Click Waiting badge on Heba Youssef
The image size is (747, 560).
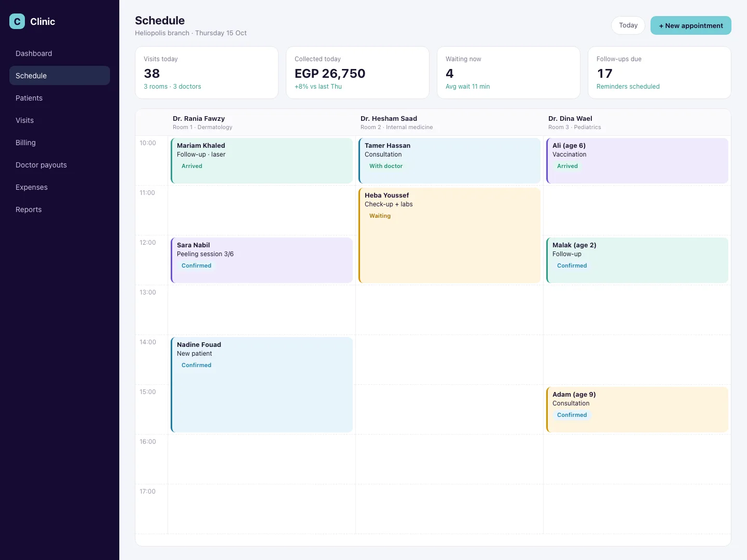(380, 216)
